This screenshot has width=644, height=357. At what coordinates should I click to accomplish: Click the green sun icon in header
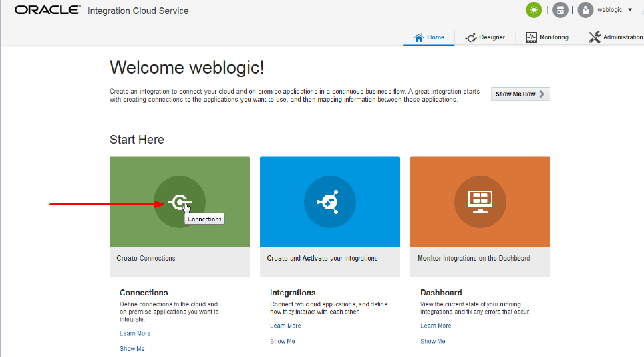click(x=534, y=10)
